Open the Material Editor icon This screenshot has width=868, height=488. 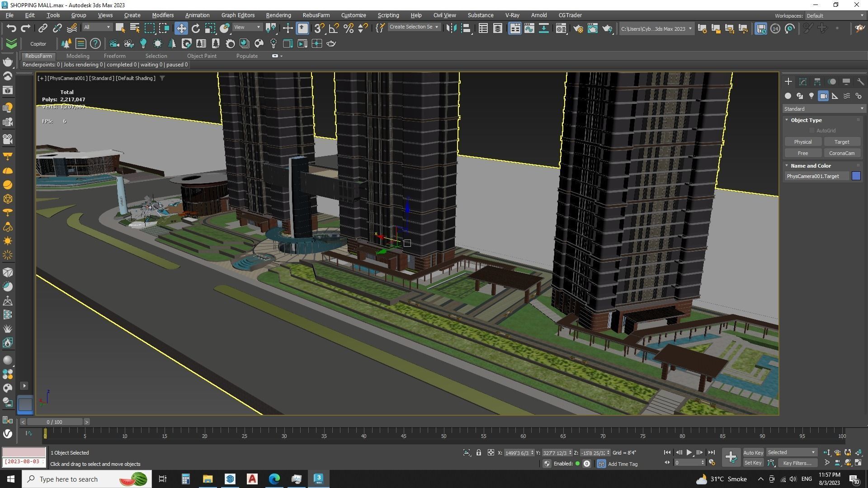click(x=561, y=28)
